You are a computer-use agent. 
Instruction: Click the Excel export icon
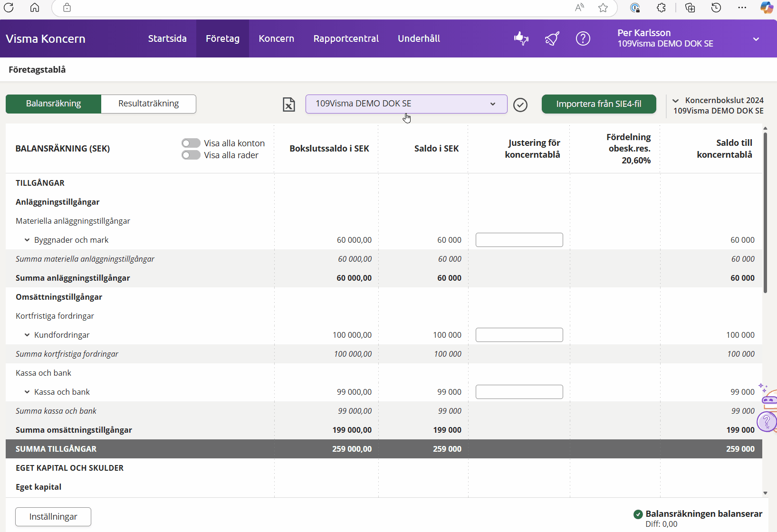coord(289,104)
